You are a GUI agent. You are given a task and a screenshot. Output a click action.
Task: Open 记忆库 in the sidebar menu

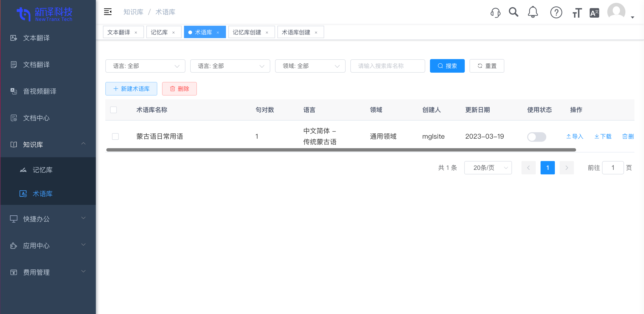42,170
